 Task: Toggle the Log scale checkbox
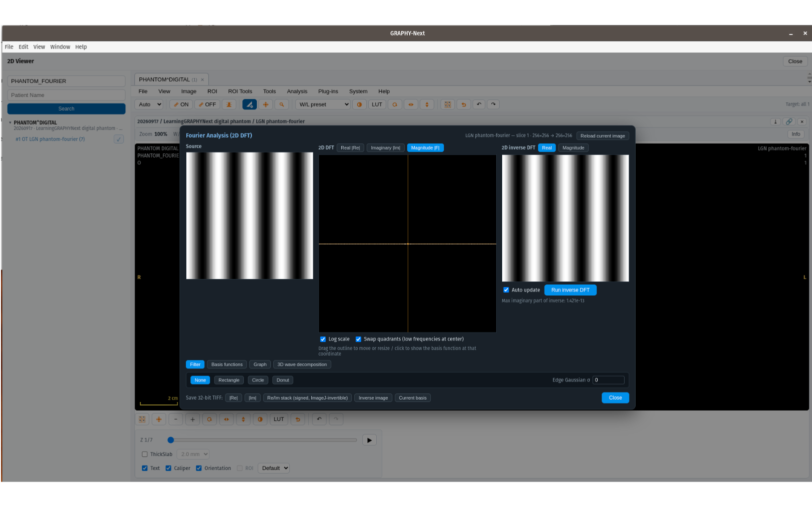coord(323,339)
